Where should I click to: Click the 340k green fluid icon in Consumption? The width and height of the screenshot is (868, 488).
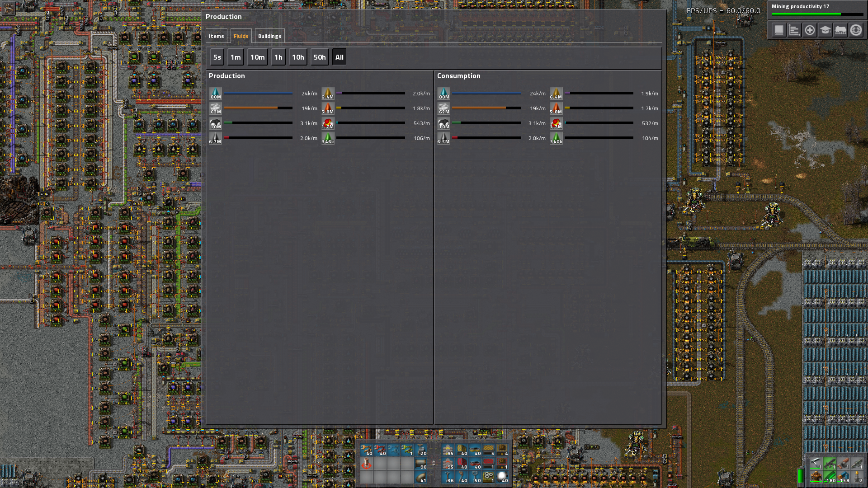pyautogui.click(x=556, y=138)
